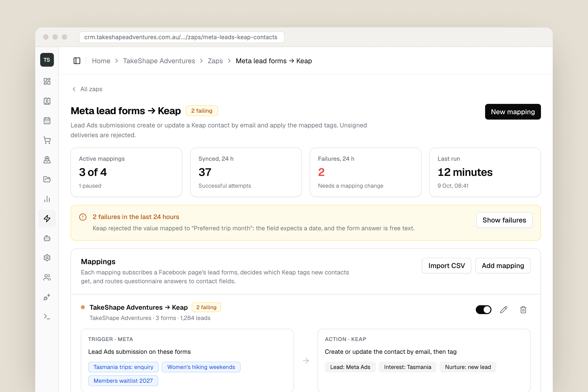Select the Interest: Tasmania tag

click(x=407, y=367)
